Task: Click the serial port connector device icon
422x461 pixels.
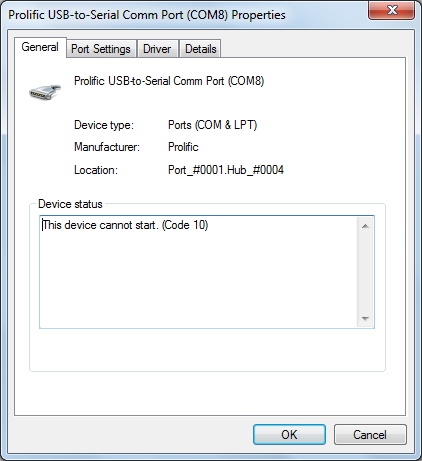Action: point(45,91)
